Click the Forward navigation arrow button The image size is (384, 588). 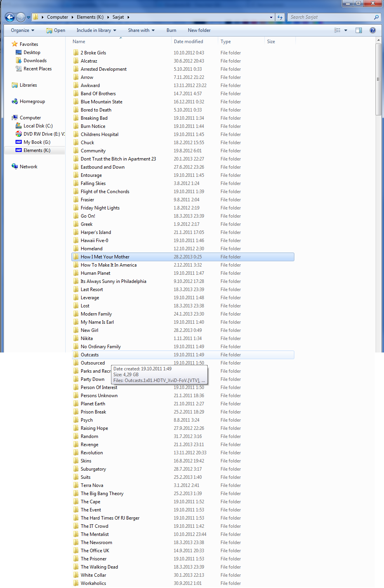[x=21, y=17]
